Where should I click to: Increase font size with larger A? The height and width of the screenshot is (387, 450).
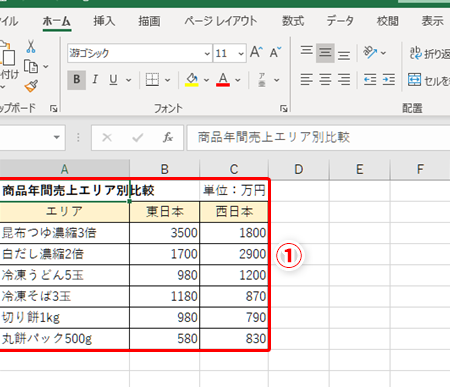click(x=256, y=52)
